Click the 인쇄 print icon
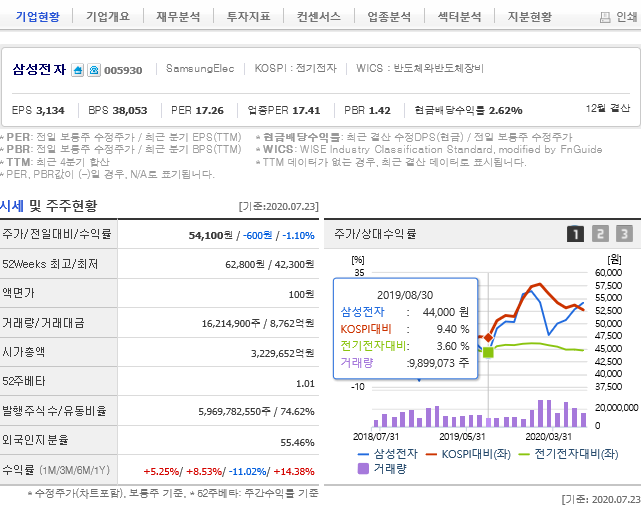 [605, 17]
